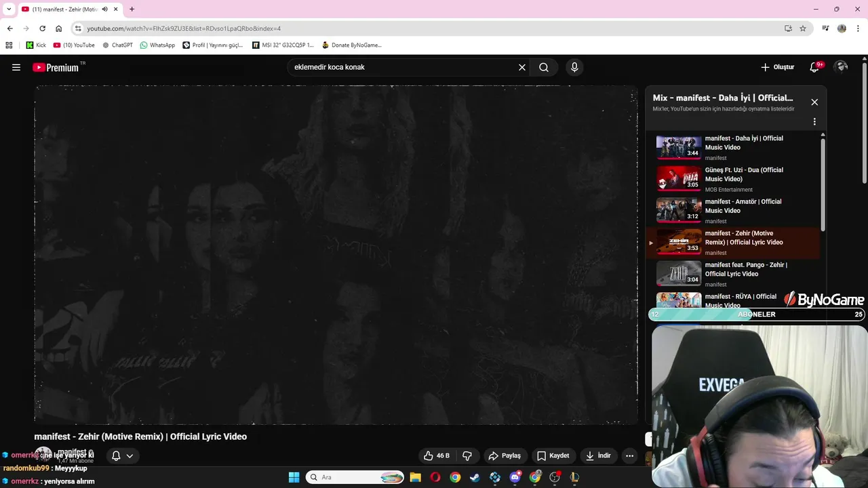This screenshot has height=488, width=868.
Task: Open Kick bookmark
Action: pos(36,45)
